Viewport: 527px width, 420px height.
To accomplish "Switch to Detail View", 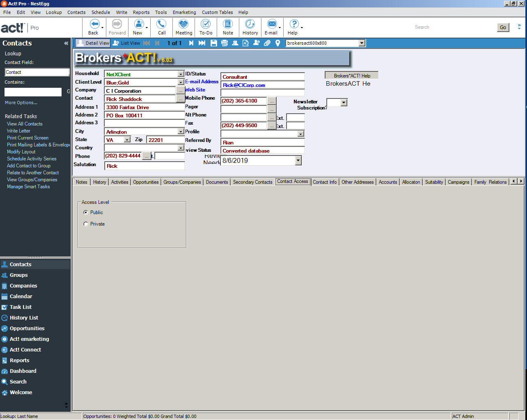I will [x=93, y=43].
